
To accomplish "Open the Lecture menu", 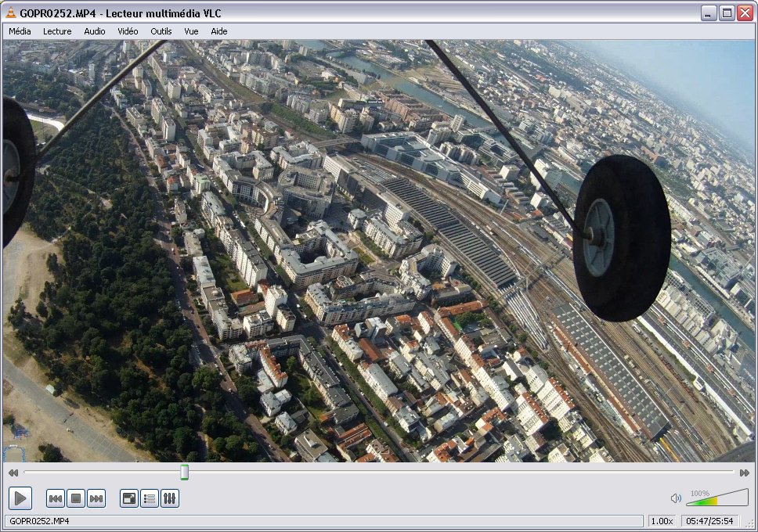I will pos(57,31).
